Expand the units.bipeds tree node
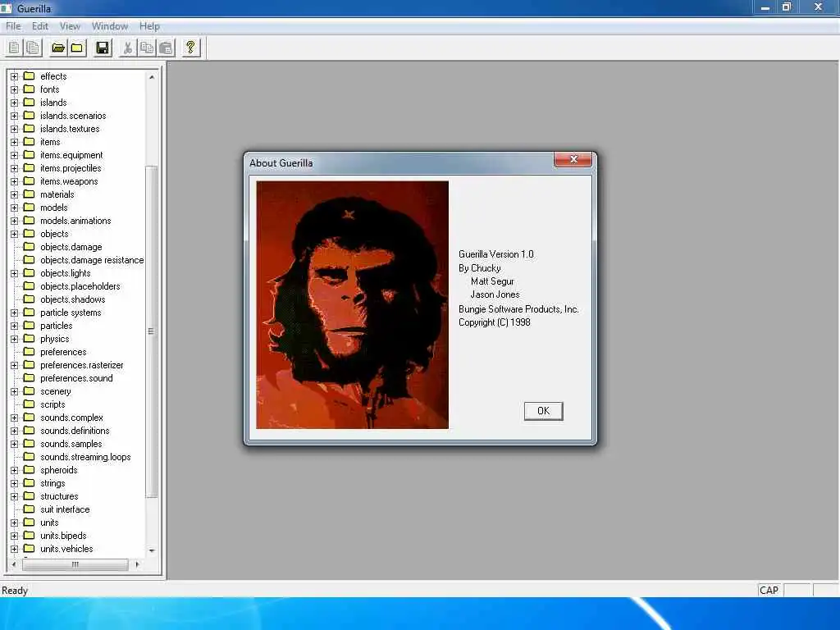Viewport: 840px width, 630px height. [15, 536]
